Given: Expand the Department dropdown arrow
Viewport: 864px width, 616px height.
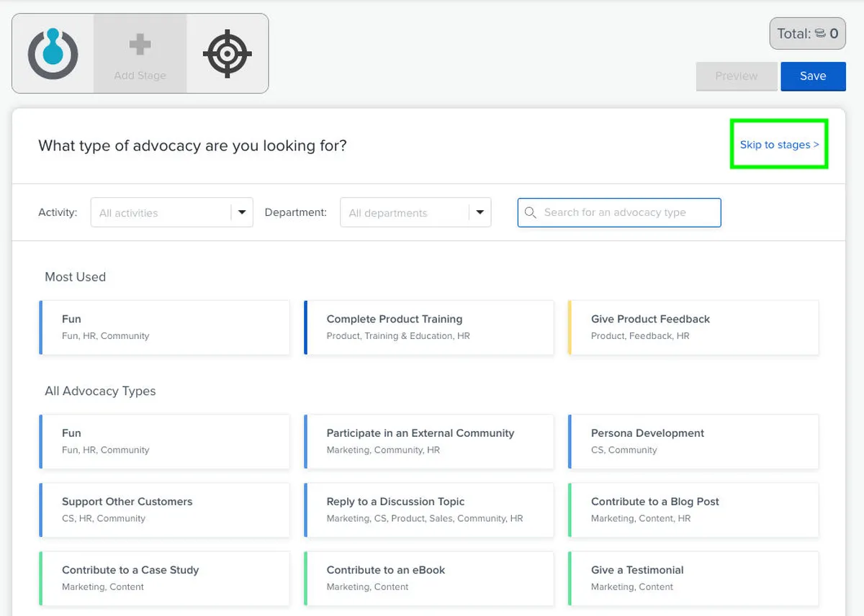Looking at the screenshot, I should click(x=480, y=213).
